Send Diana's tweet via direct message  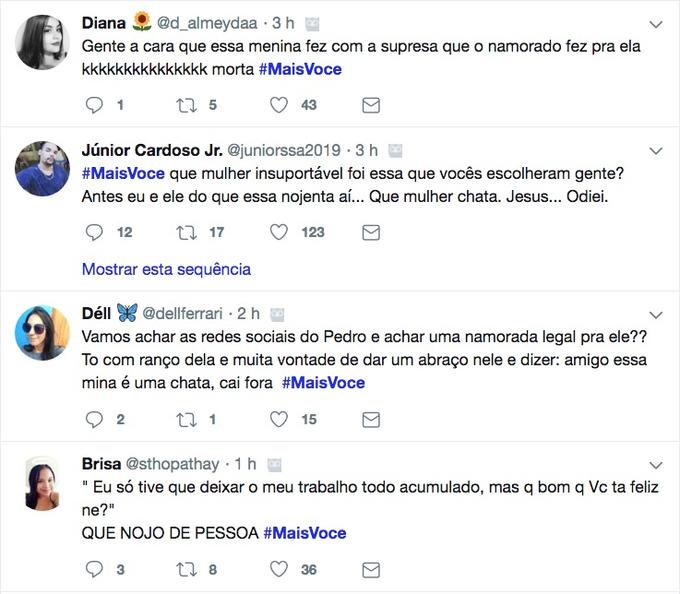coord(370,105)
